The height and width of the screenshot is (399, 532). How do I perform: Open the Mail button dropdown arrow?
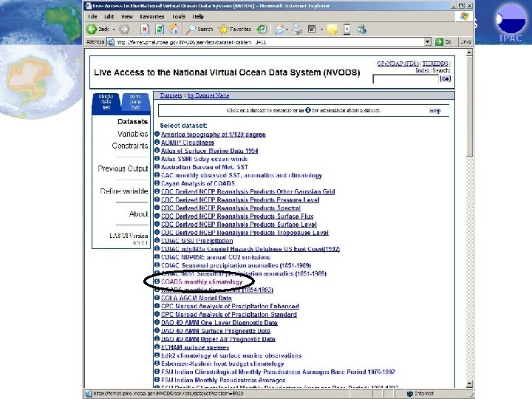click(287, 30)
